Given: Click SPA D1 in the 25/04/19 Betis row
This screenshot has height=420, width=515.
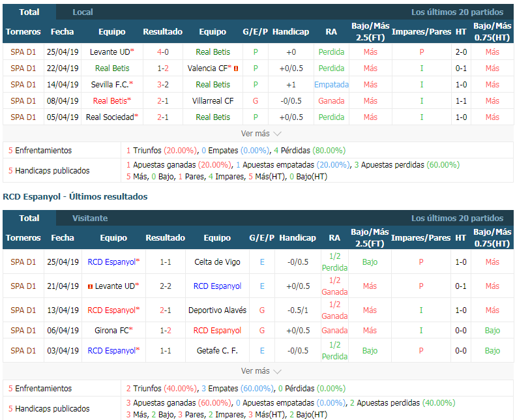Looking at the screenshot, I should (x=23, y=52).
